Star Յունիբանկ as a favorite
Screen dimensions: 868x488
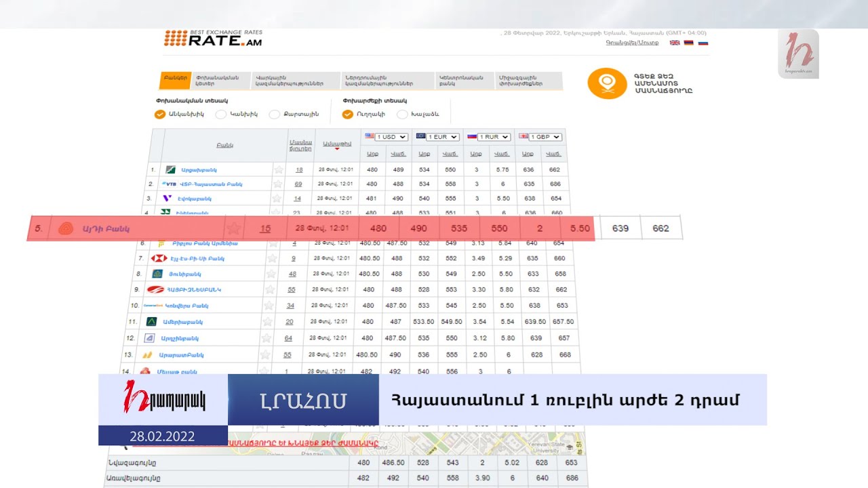[x=271, y=274]
